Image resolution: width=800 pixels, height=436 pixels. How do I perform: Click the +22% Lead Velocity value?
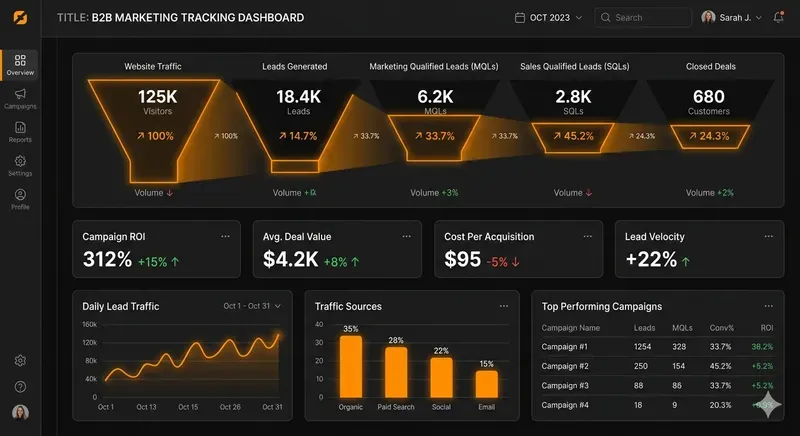pos(651,259)
